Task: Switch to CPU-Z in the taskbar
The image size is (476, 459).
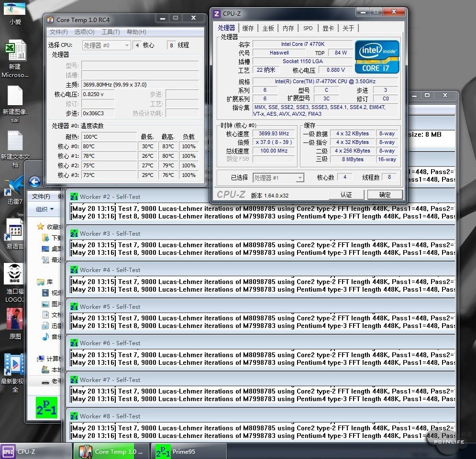Action: tap(36, 451)
